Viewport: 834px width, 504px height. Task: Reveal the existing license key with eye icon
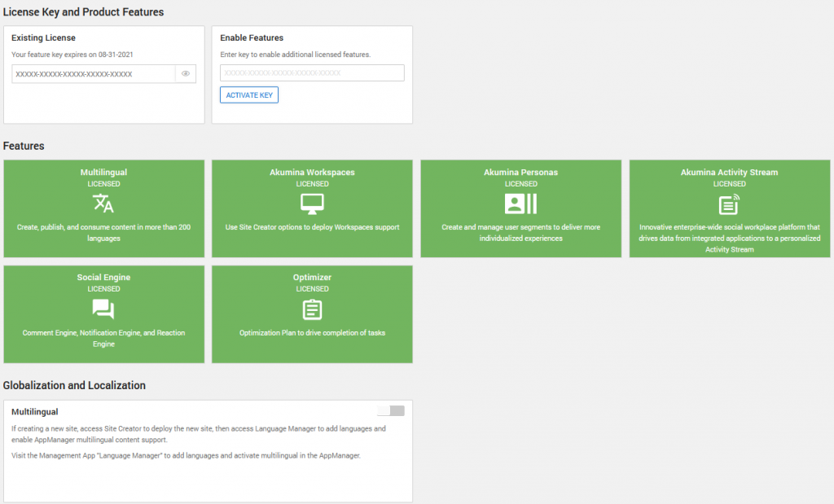pyautogui.click(x=186, y=74)
